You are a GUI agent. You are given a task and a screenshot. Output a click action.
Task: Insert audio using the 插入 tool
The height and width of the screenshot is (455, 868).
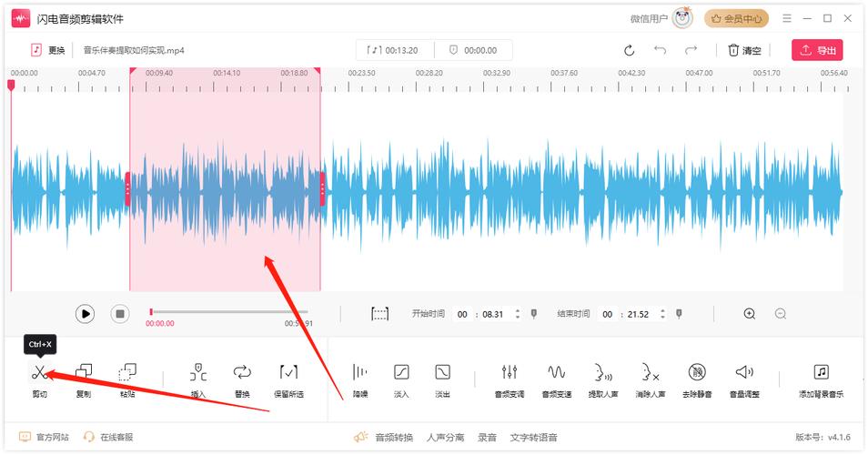pos(198,379)
